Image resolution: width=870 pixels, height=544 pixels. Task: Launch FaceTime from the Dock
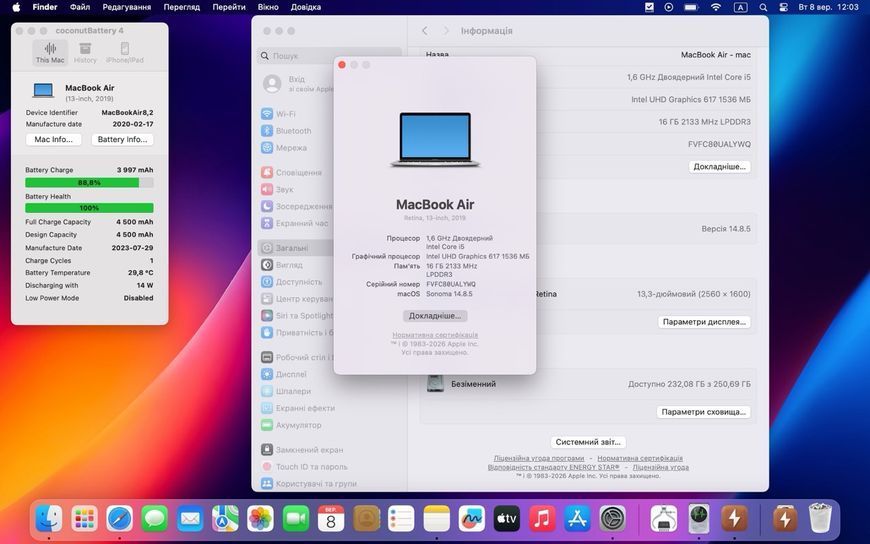click(296, 520)
